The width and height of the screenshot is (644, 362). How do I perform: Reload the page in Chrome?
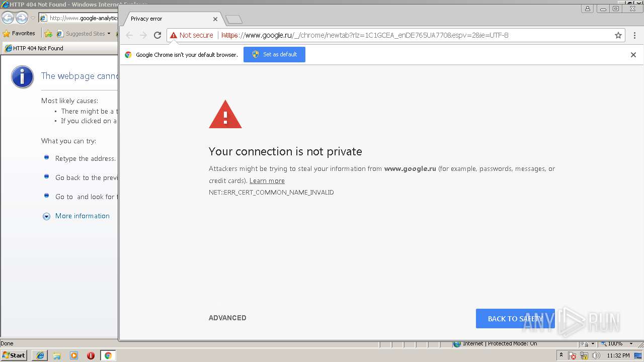(157, 35)
